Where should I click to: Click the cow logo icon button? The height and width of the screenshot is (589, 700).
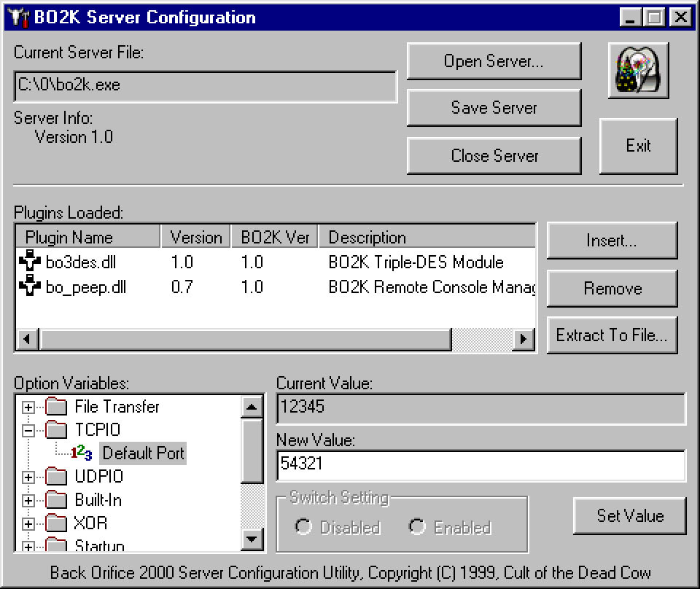pos(638,71)
